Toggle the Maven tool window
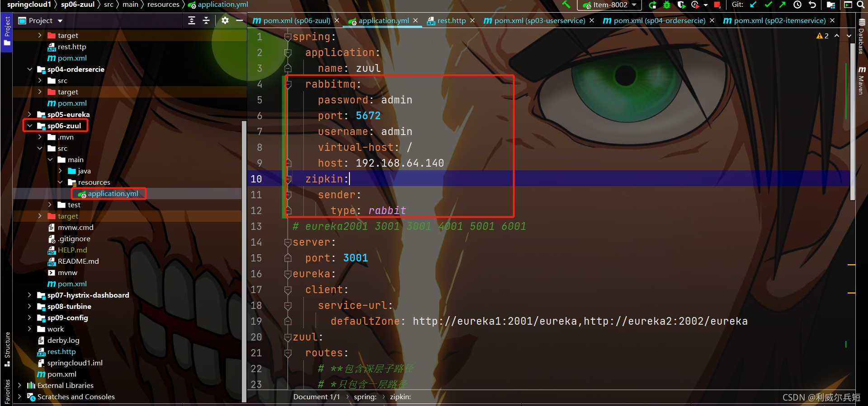Image resolution: width=868 pixels, height=406 pixels. click(862, 81)
